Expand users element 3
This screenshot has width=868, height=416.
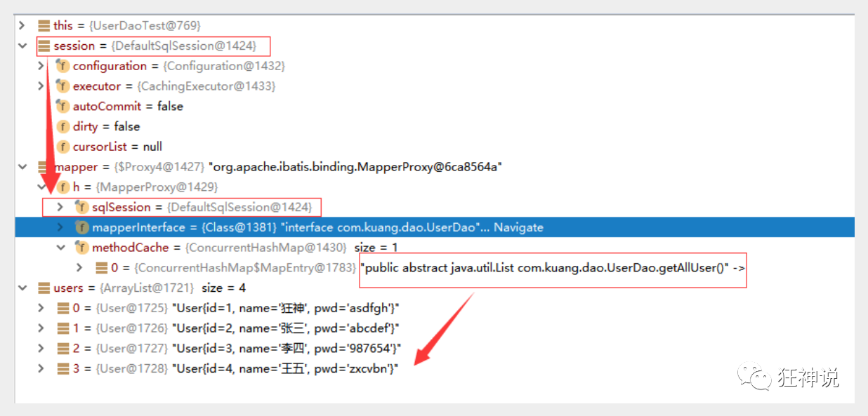pos(41,368)
